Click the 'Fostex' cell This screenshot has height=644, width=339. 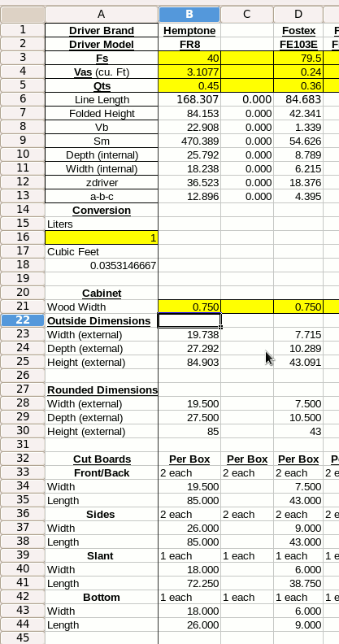click(x=298, y=30)
